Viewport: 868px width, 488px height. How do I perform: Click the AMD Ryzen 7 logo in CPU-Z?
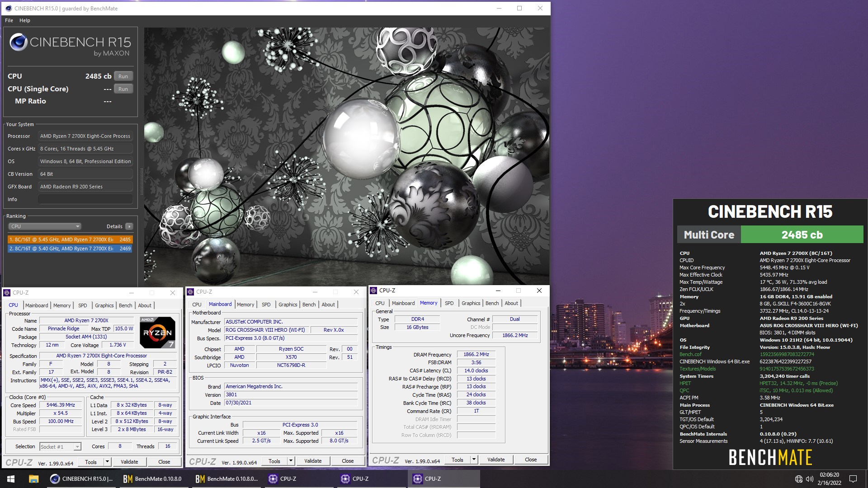click(157, 333)
